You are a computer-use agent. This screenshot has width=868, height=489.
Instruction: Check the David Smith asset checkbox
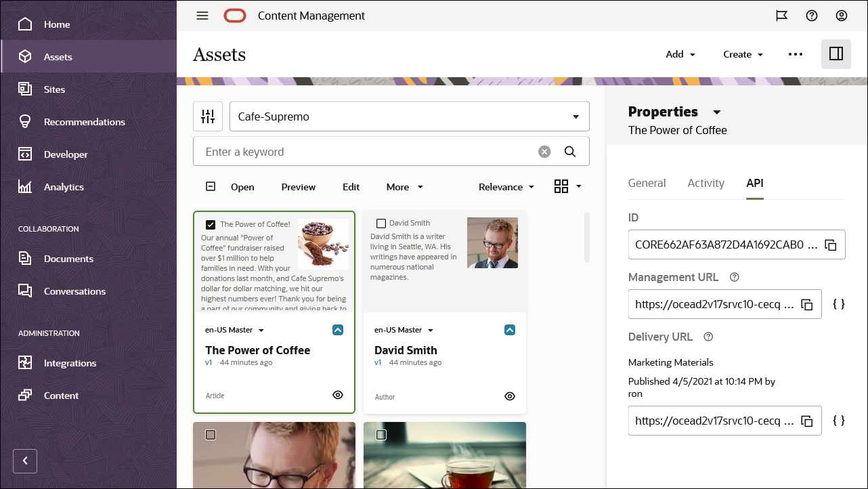381,224
